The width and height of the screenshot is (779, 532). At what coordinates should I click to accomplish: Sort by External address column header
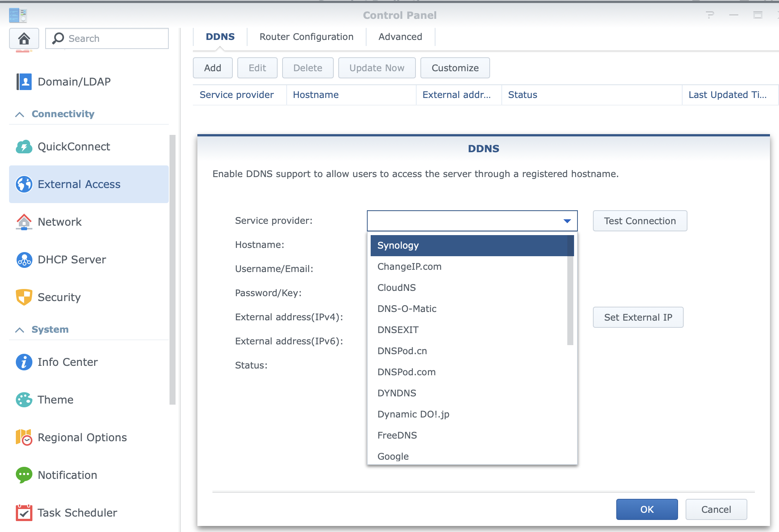click(459, 95)
